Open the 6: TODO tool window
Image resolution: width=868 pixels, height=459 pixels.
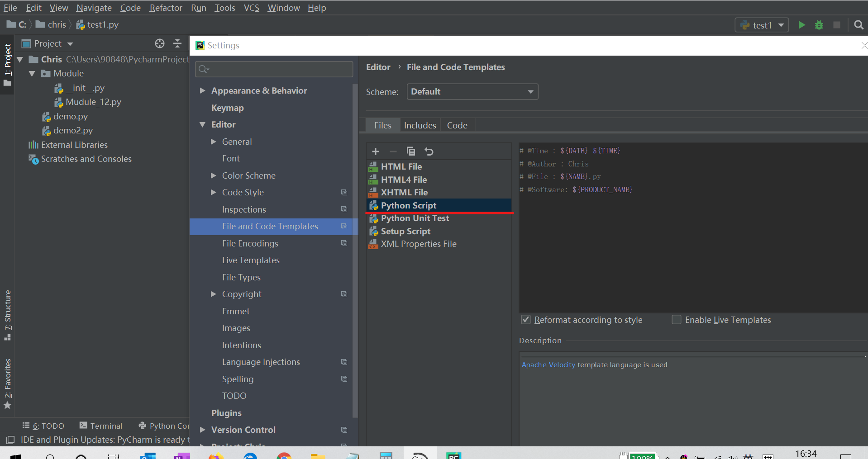click(x=43, y=426)
